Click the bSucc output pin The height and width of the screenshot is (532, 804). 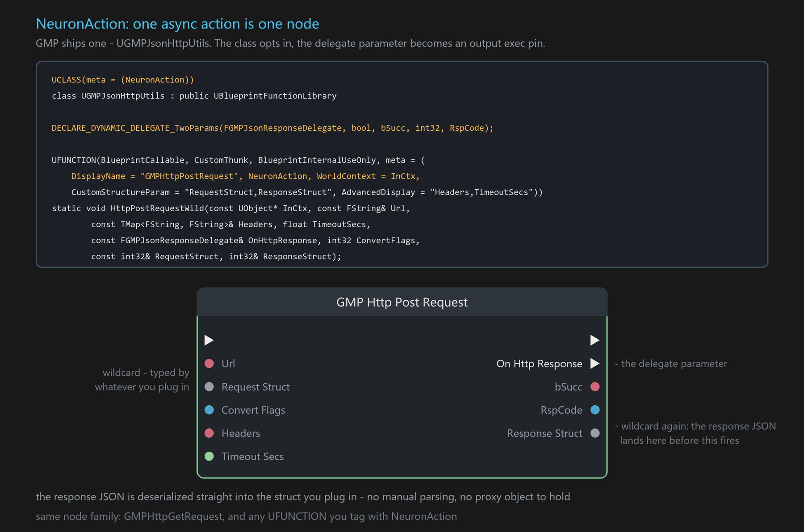pyautogui.click(x=595, y=387)
